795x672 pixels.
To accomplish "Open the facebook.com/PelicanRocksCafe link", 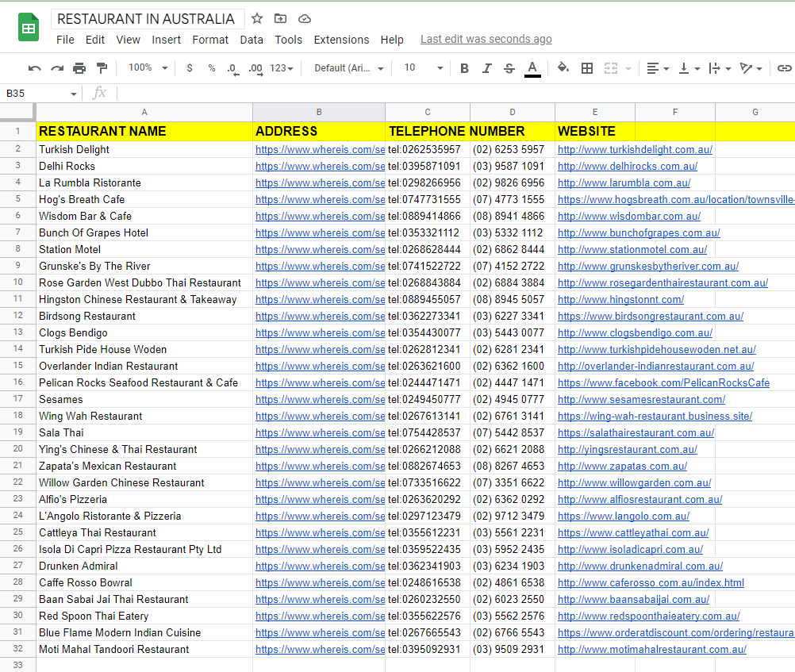I will pyautogui.click(x=663, y=383).
